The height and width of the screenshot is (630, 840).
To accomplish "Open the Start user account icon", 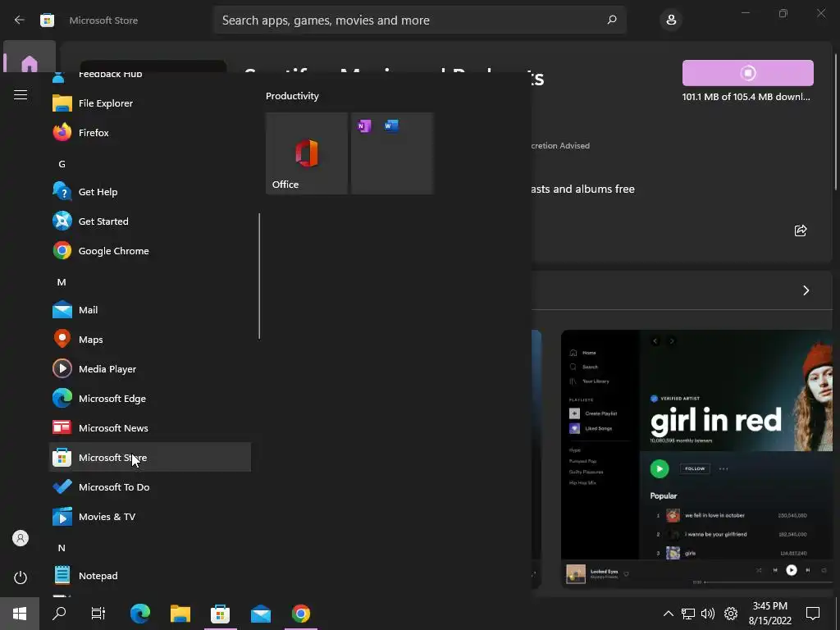I will coord(21,538).
